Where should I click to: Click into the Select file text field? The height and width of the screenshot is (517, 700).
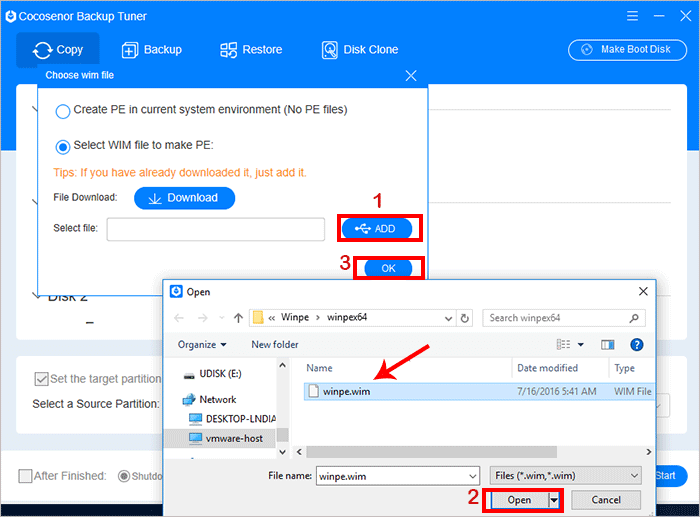[x=216, y=229]
